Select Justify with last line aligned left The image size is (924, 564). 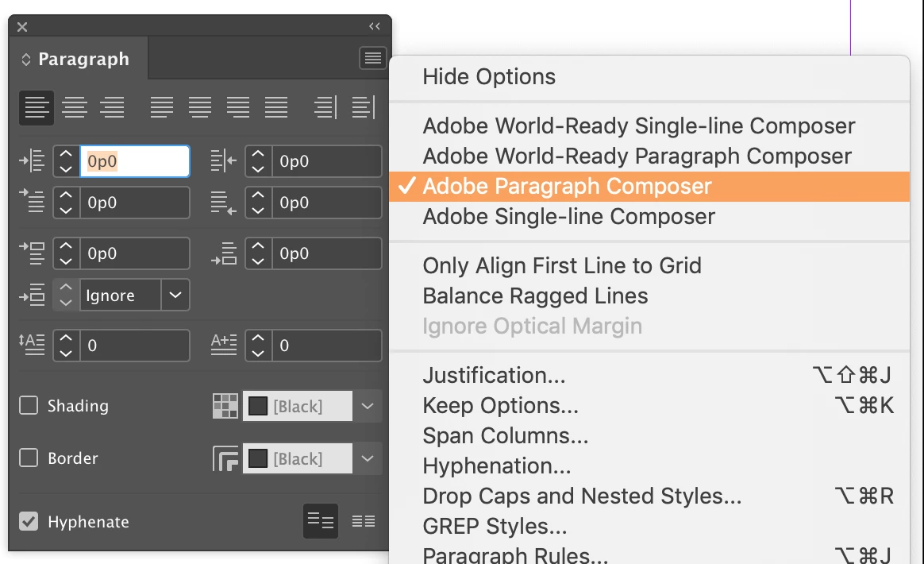point(161,108)
